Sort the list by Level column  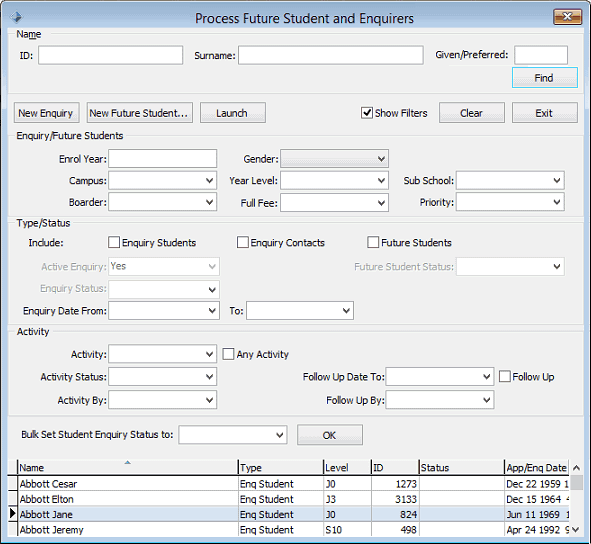pyautogui.click(x=347, y=467)
